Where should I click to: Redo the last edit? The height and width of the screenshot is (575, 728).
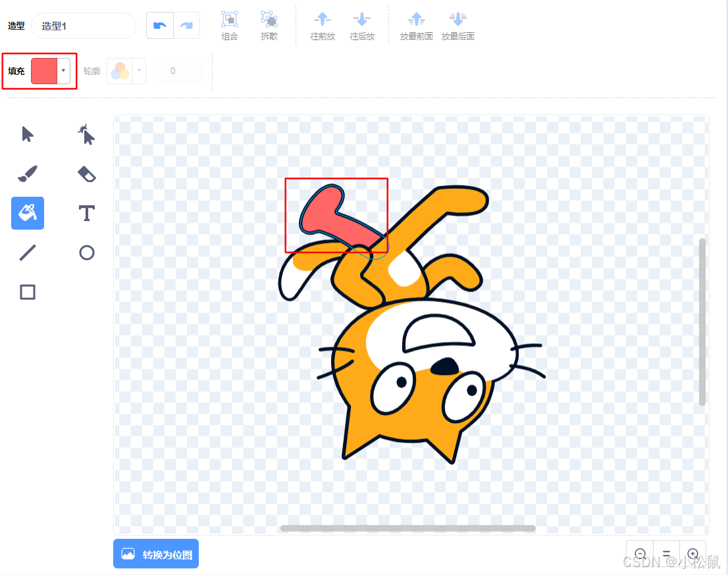point(187,26)
